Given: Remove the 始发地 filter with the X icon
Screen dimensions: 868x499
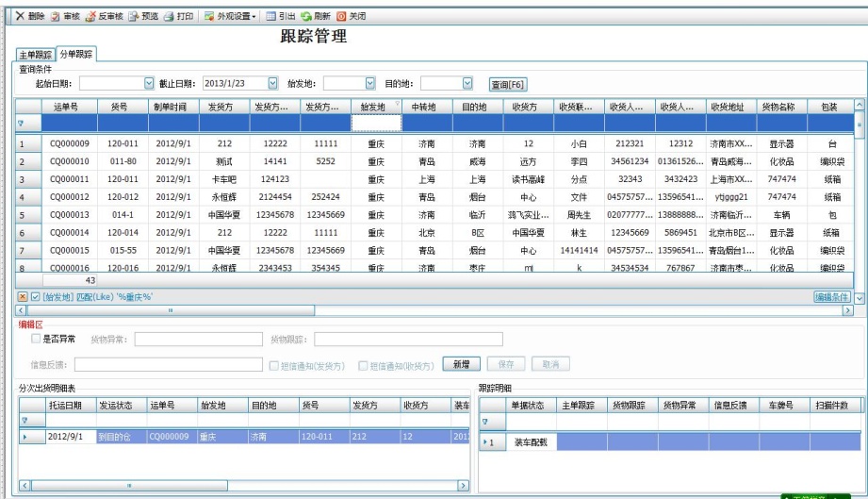Looking at the screenshot, I should point(23,297).
